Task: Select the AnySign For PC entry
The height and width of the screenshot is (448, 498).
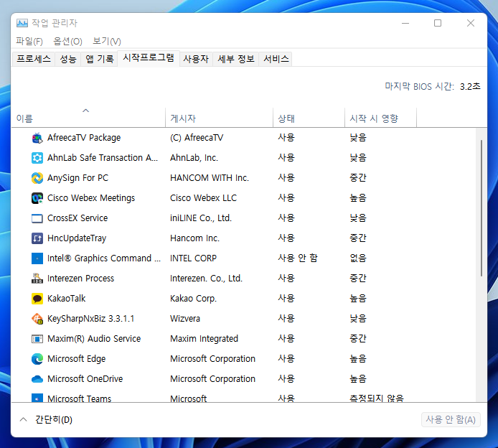Action: (x=77, y=178)
